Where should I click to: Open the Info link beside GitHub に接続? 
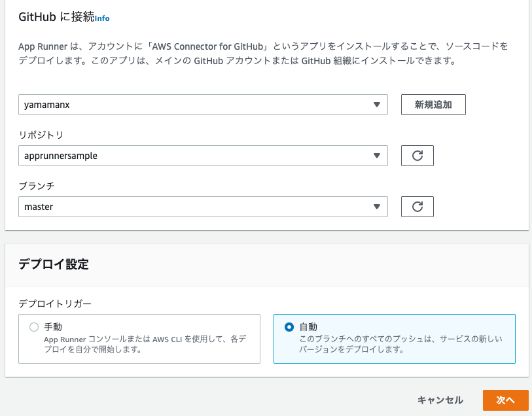click(102, 18)
